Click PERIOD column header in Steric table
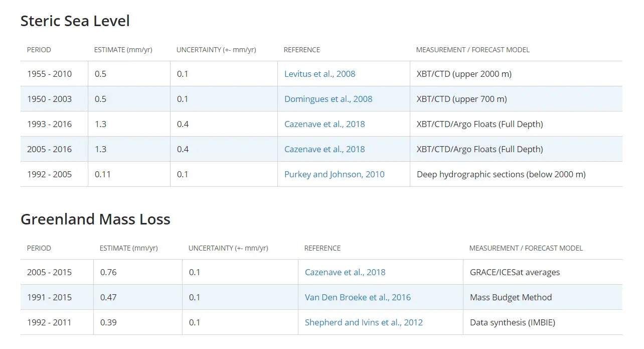The image size is (644, 349). coord(39,50)
